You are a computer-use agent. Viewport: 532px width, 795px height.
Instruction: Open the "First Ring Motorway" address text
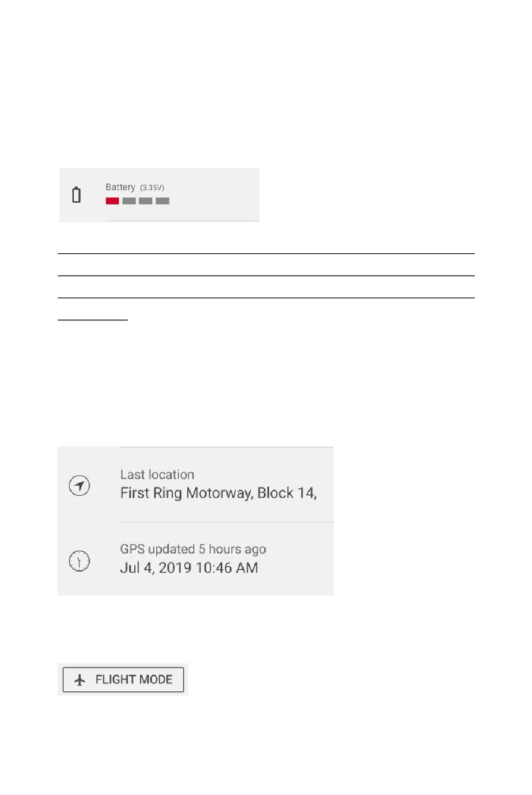coord(186,493)
